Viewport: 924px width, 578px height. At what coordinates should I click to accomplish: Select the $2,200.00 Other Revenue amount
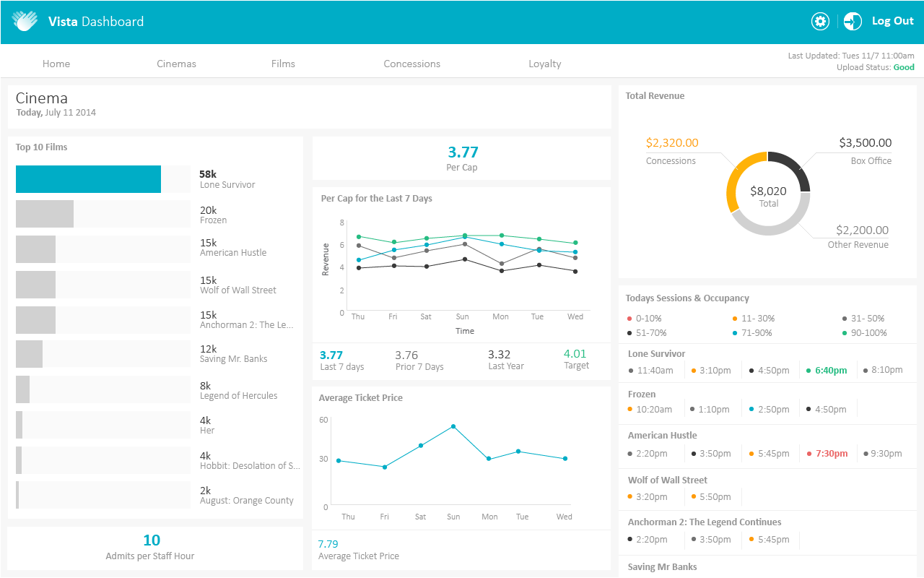(x=862, y=230)
